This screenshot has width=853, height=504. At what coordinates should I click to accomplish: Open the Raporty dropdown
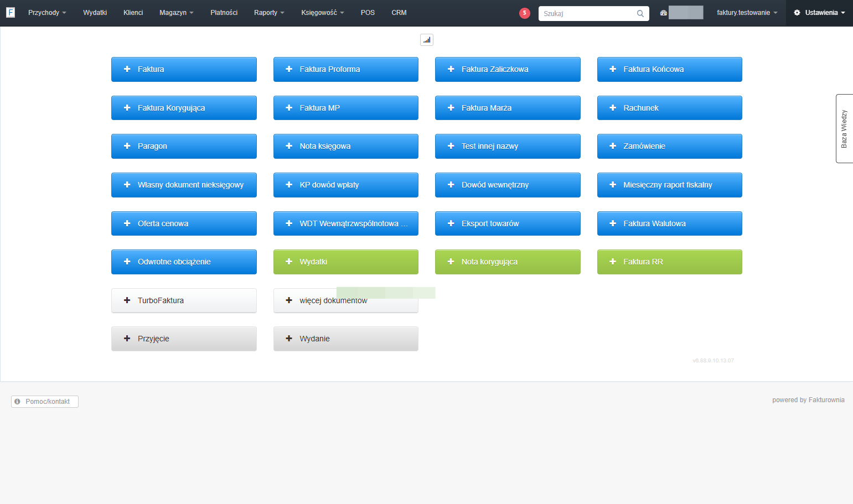269,13
